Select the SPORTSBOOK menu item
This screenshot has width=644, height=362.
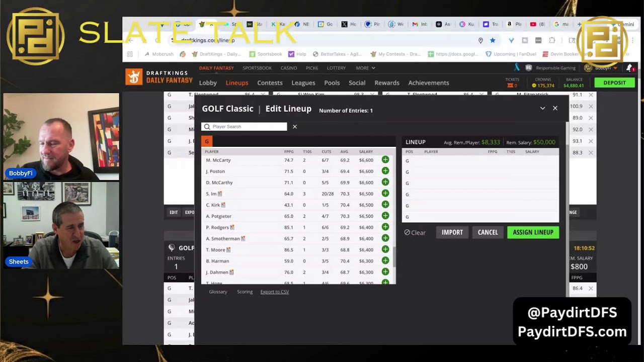[x=257, y=68]
